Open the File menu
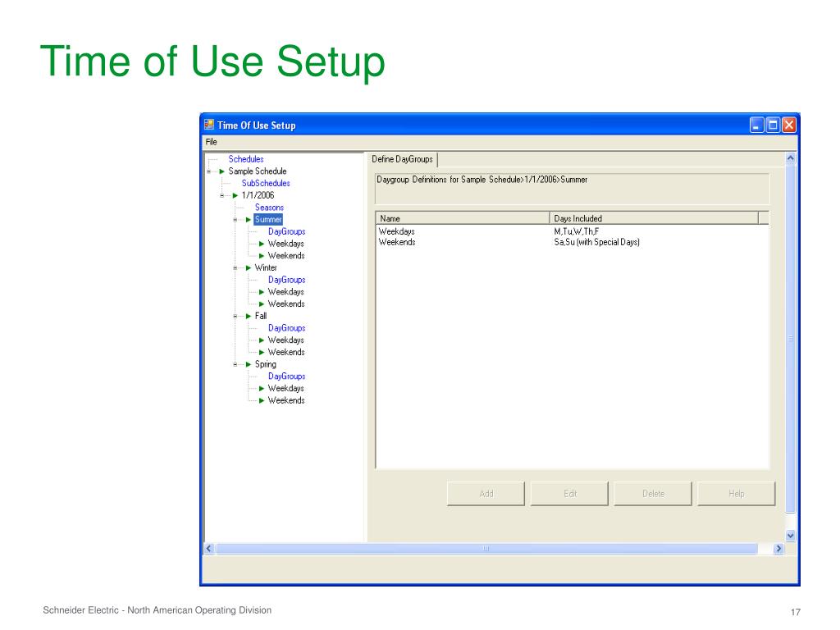This screenshot has width=840, height=630. 211,142
